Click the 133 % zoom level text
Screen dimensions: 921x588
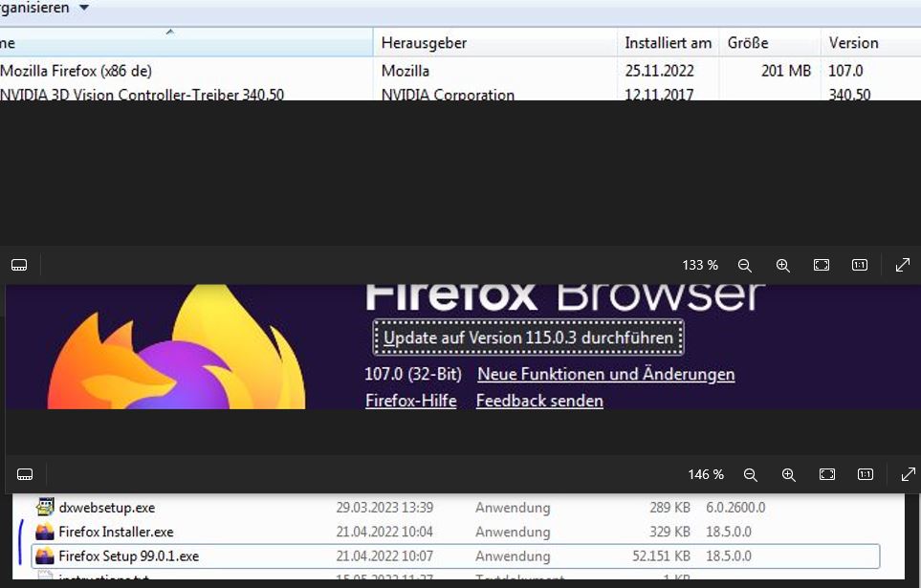click(699, 265)
